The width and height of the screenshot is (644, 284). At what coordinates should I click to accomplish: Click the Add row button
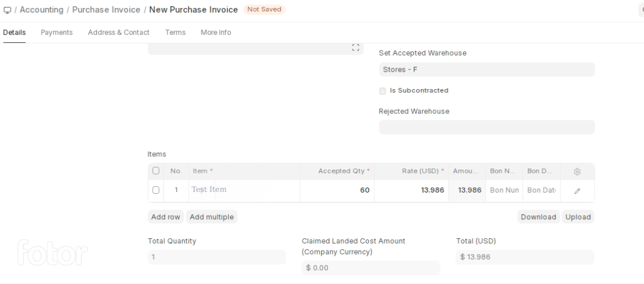[165, 217]
